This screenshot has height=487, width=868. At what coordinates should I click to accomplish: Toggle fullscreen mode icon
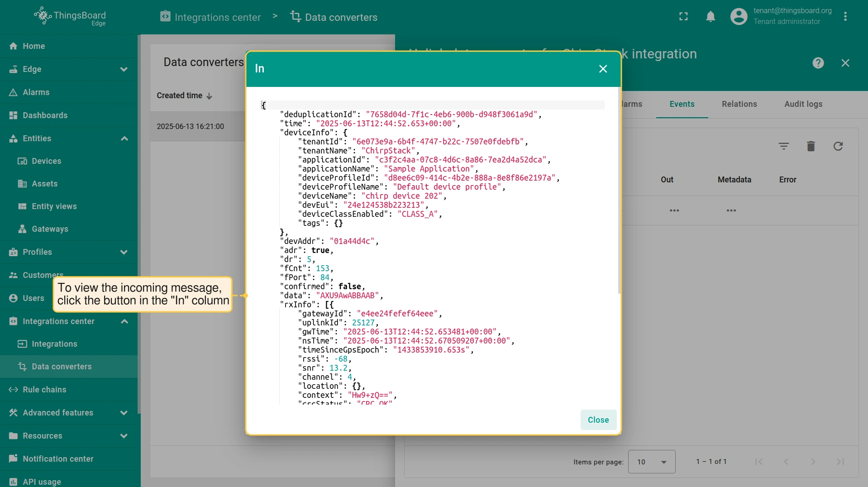click(x=683, y=17)
